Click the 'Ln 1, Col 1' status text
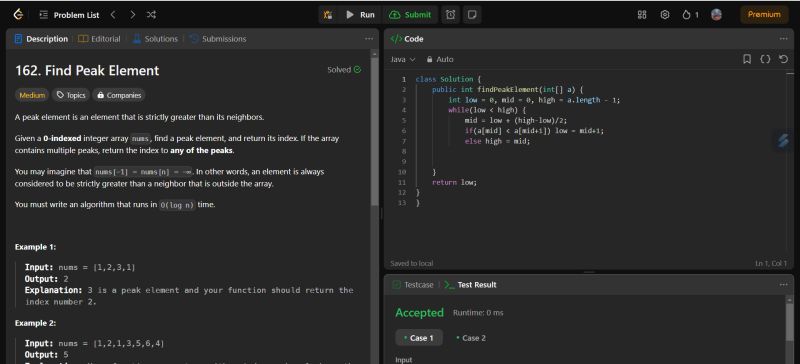Screen dimensions: 800x364 (771, 263)
